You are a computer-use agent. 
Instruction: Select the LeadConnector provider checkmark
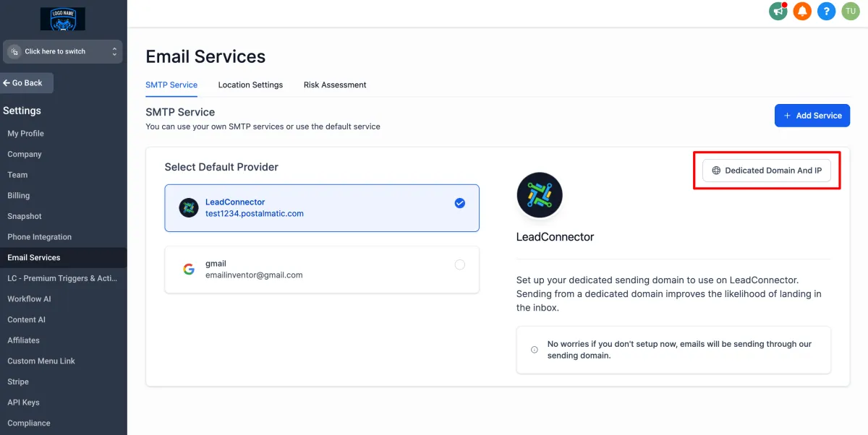coord(460,203)
